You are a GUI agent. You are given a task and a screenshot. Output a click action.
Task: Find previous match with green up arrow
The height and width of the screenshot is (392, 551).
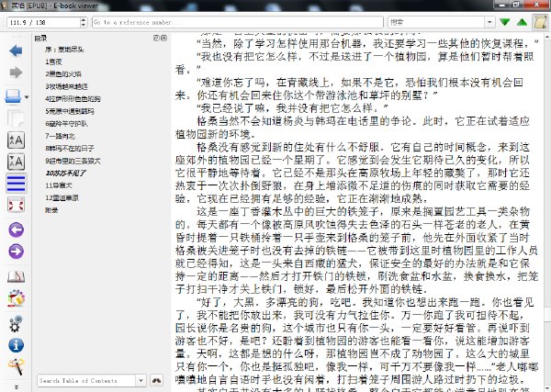522,22
